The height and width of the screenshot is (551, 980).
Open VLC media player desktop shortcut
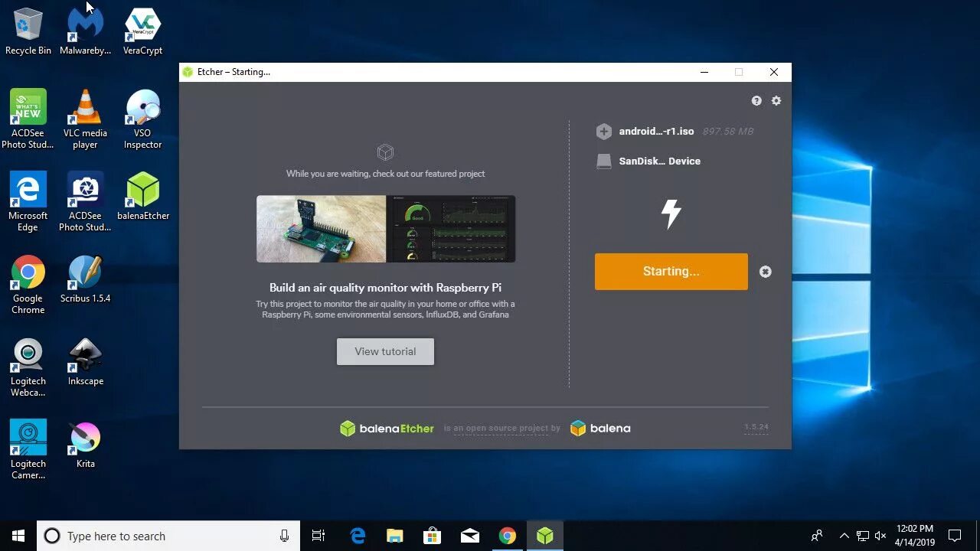pos(86,119)
